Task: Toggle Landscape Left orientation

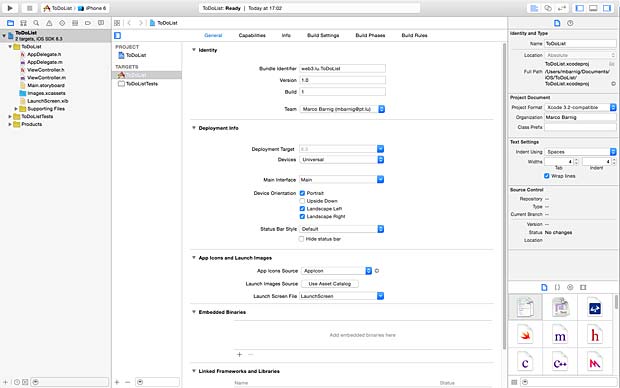Action: 302,209
